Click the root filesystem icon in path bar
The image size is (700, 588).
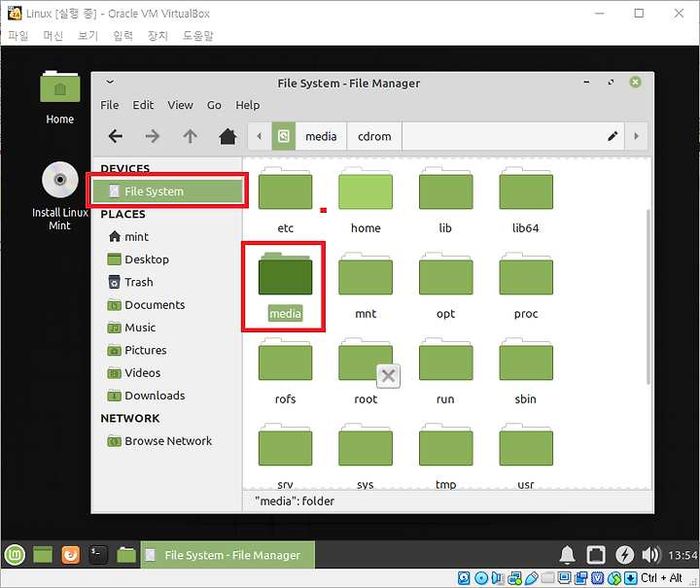coord(284,136)
